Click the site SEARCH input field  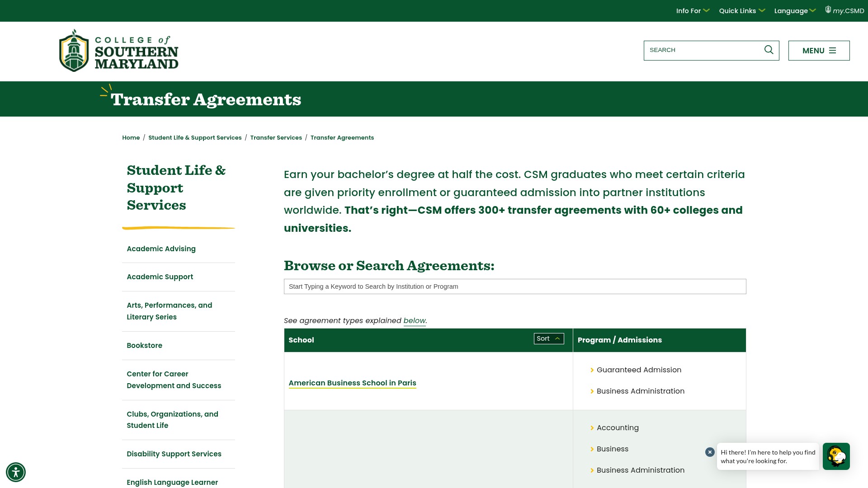click(x=704, y=50)
